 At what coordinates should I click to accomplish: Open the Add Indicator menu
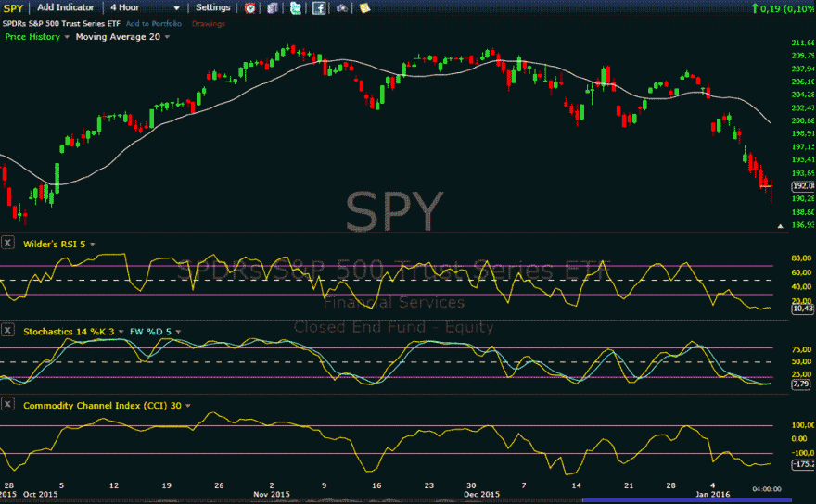66,7
